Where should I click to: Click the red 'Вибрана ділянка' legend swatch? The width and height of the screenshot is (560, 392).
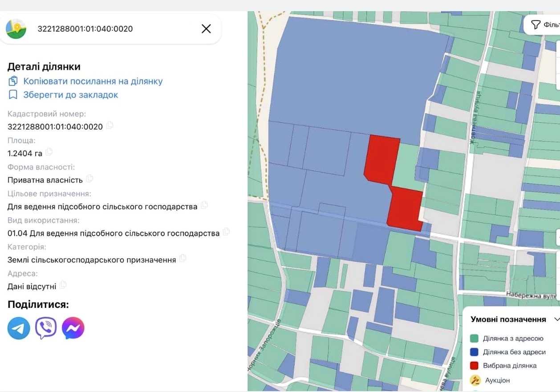click(x=474, y=366)
